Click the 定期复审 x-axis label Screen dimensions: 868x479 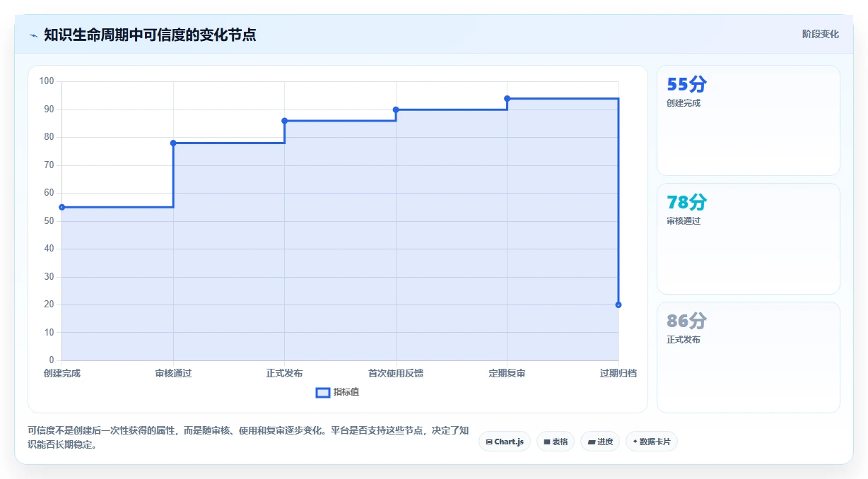507,373
